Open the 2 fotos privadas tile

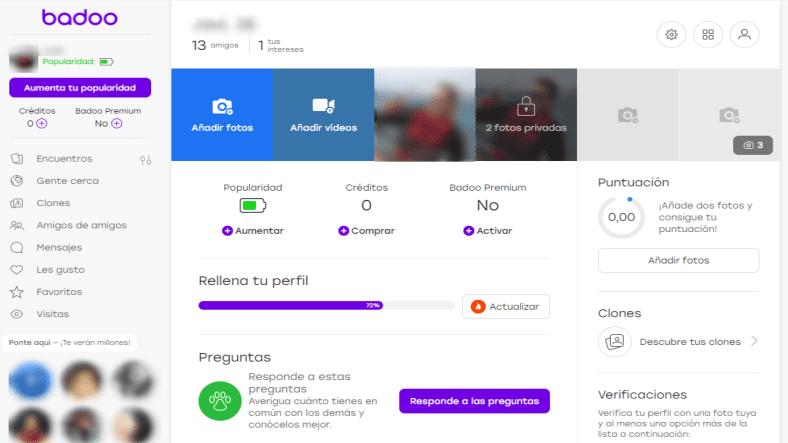[526, 115]
